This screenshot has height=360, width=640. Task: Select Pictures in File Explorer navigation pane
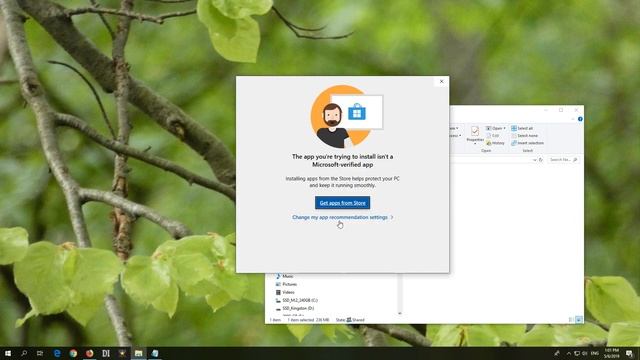286,284
